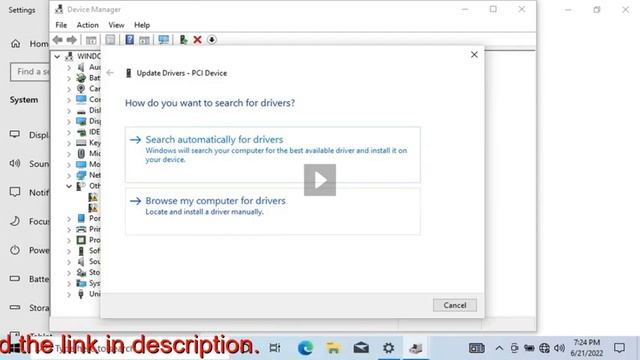Select the Processors chip icon in device tree

(81, 240)
